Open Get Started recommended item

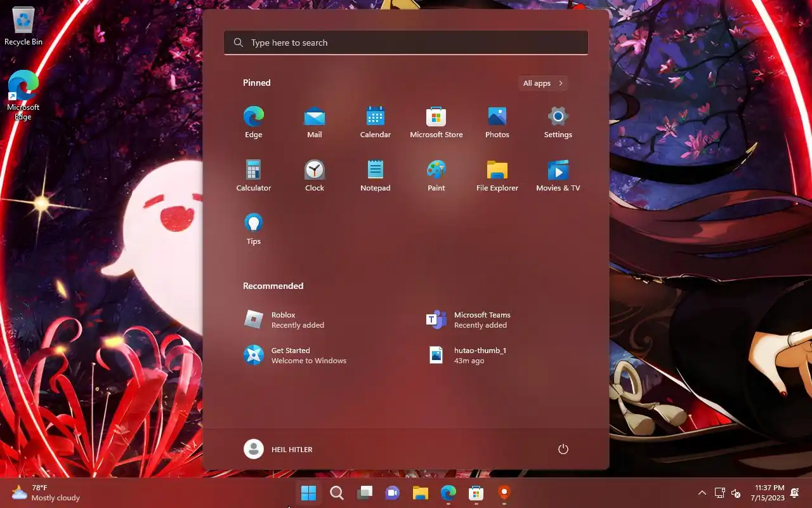pyautogui.click(x=315, y=356)
